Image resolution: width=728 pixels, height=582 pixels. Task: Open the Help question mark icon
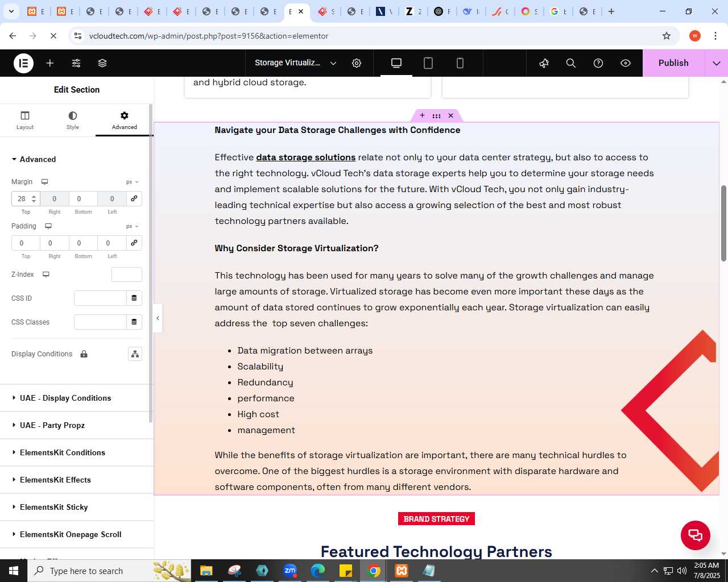(x=598, y=63)
